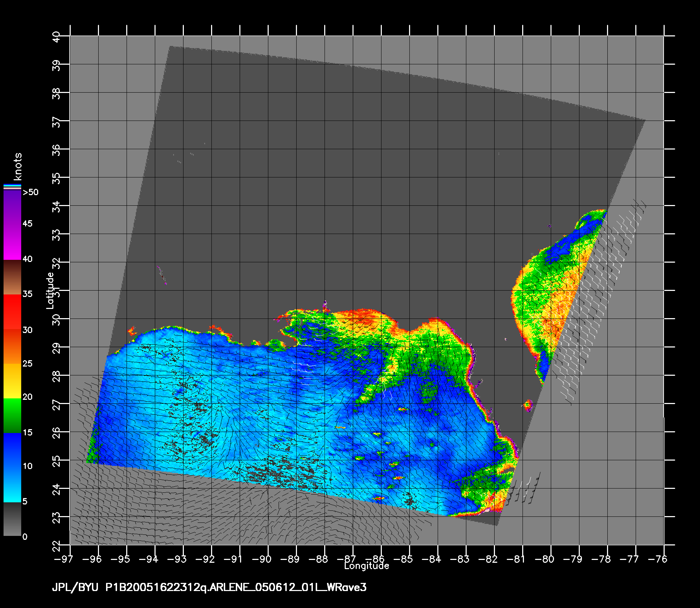Click the '20' colorbar tick label

27,397
